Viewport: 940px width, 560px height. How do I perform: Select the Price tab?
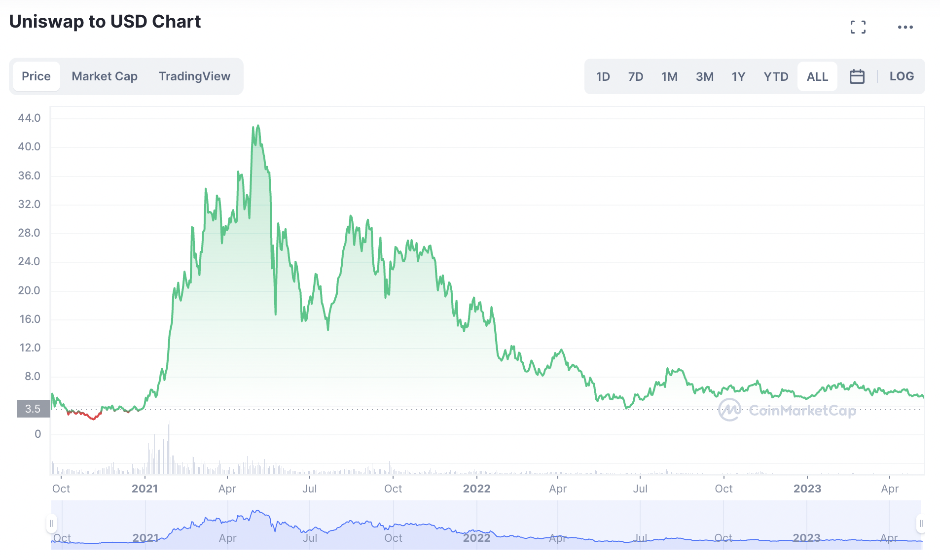[36, 76]
